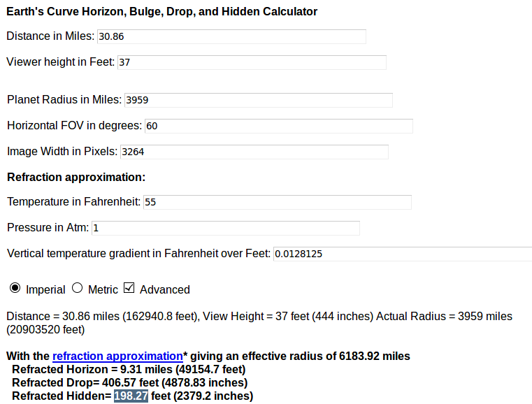
Task: Focus the Viewer height in Feet field
Action: (x=251, y=62)
